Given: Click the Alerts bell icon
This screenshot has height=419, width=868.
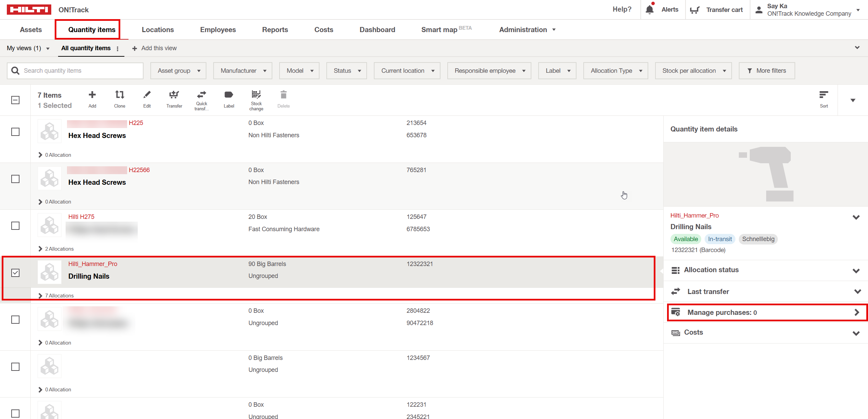Looking at the screenshot, I should (x=649, y=9).
